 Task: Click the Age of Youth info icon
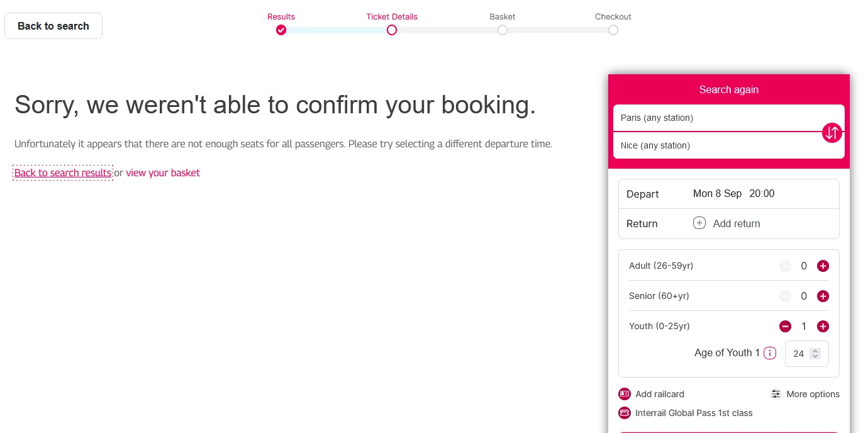(x=769, y=353)
